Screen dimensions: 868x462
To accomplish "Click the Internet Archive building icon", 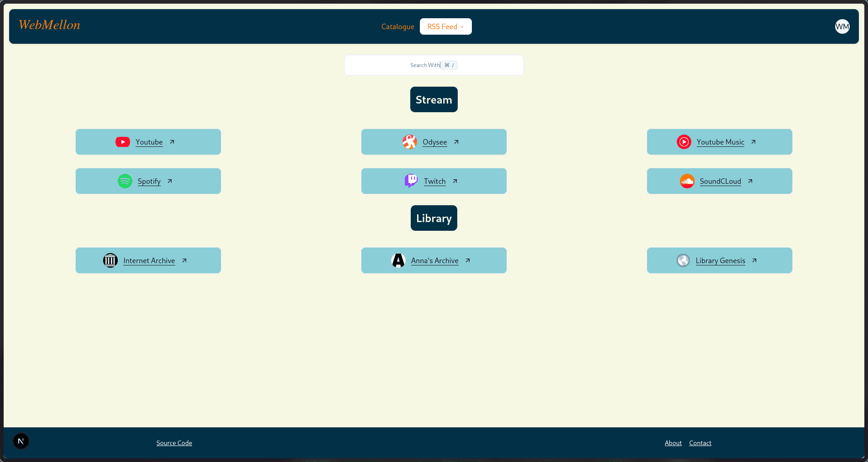I will pyautogui.click(x=110, y=260).
